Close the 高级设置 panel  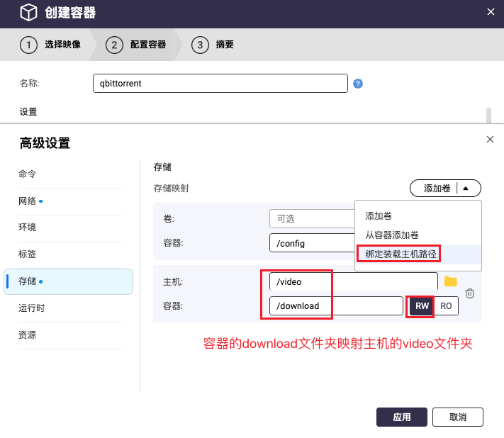pos(490,139)
